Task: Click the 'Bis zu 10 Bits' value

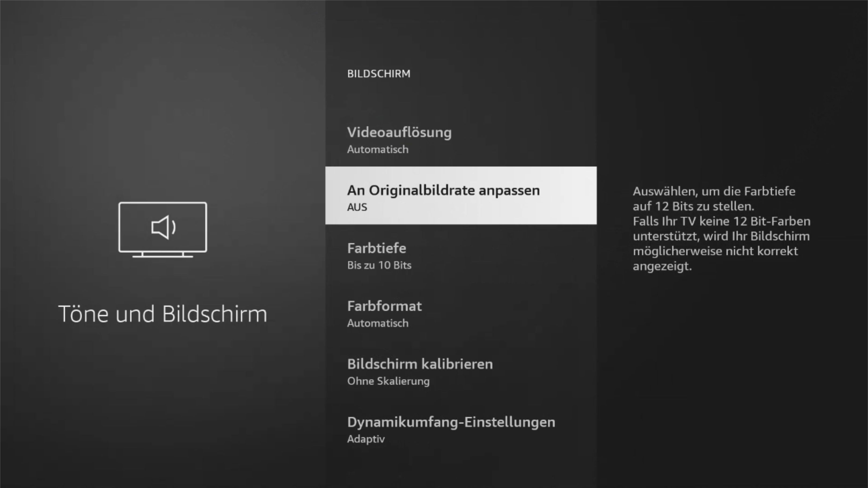Action: point(379,265)
